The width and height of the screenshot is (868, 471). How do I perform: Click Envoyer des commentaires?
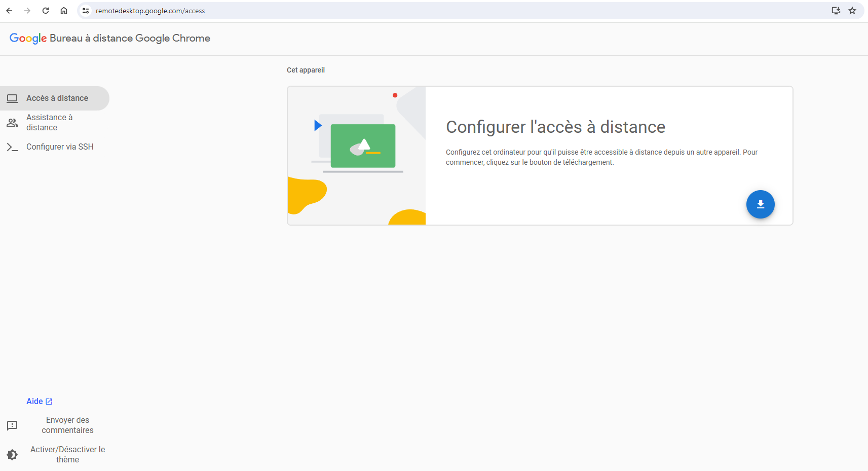tap(67, 425)
